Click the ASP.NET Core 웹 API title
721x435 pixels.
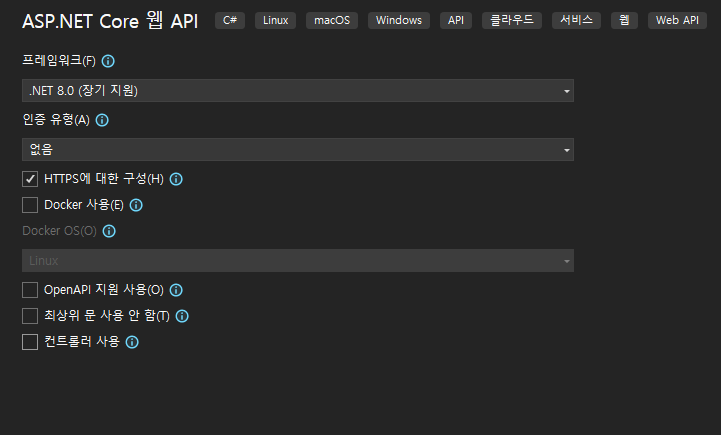pyautogui.click(x=110, y=21)
